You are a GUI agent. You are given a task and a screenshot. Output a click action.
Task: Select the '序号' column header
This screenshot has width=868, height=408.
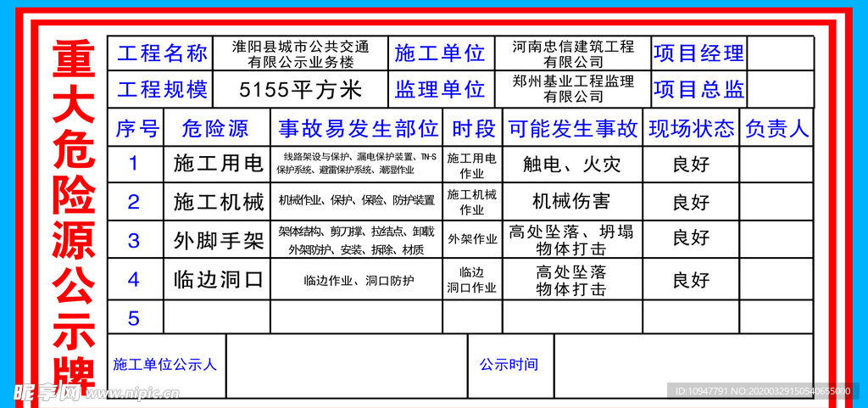137,129
